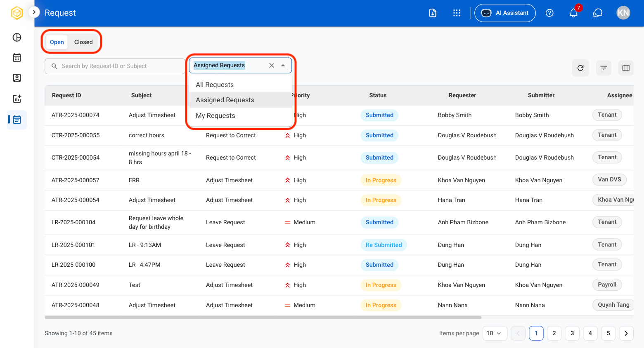Sort by Submitter column header
Screen dimensions: 644x348
(541, 95)
